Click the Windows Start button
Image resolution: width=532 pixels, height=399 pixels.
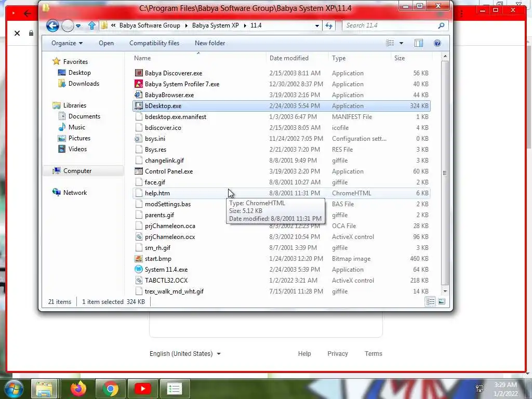pos(14,389)
